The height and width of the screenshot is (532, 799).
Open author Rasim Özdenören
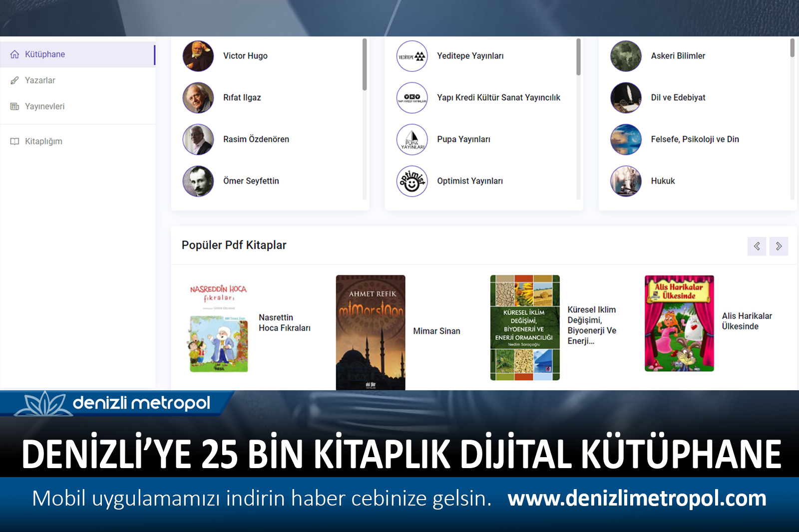(x=256, y=139)
